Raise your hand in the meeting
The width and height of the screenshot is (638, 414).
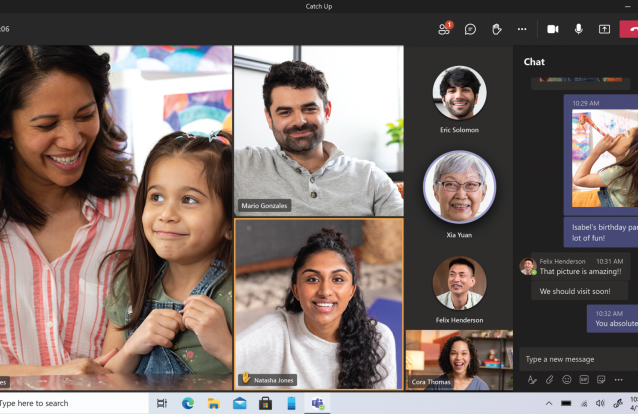coord(496,29)
